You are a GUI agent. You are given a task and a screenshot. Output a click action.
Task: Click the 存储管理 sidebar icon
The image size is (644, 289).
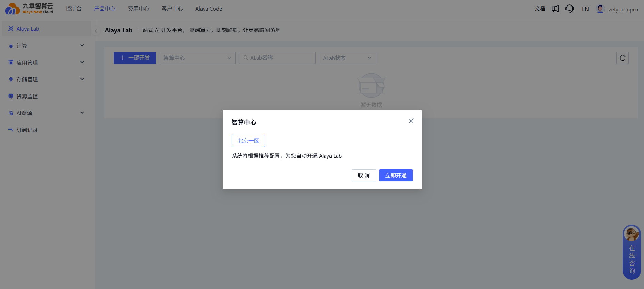[x=11, y=79]
